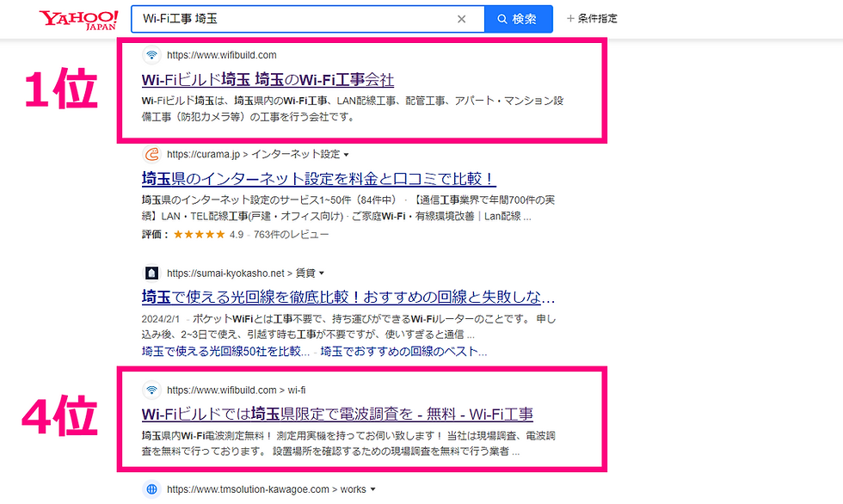Viewport: 843px width, 504px height.
Task: Click the sumai-kyokasho.net favicon
Action: point(151,273)
